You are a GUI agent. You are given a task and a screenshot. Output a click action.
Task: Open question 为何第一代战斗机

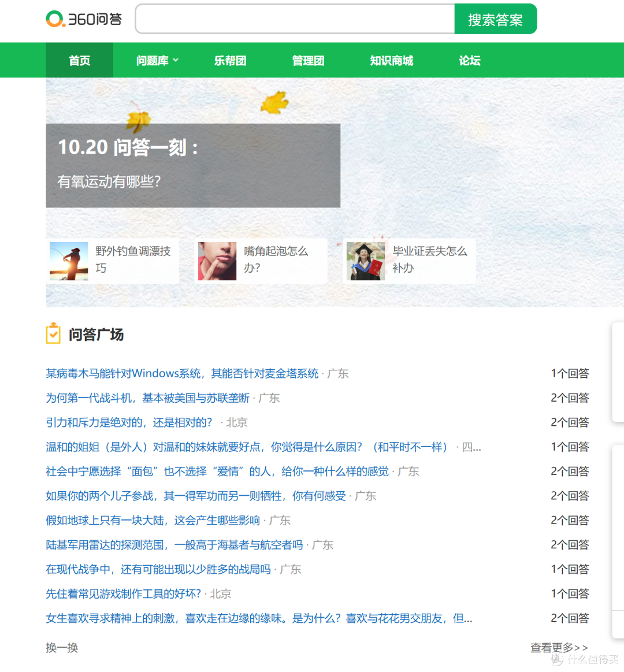coord(148,398)
